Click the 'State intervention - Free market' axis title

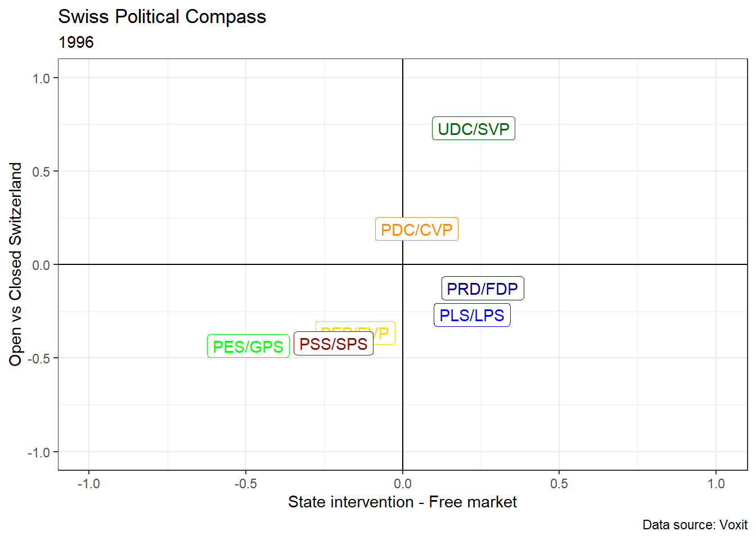click(402, 502)
